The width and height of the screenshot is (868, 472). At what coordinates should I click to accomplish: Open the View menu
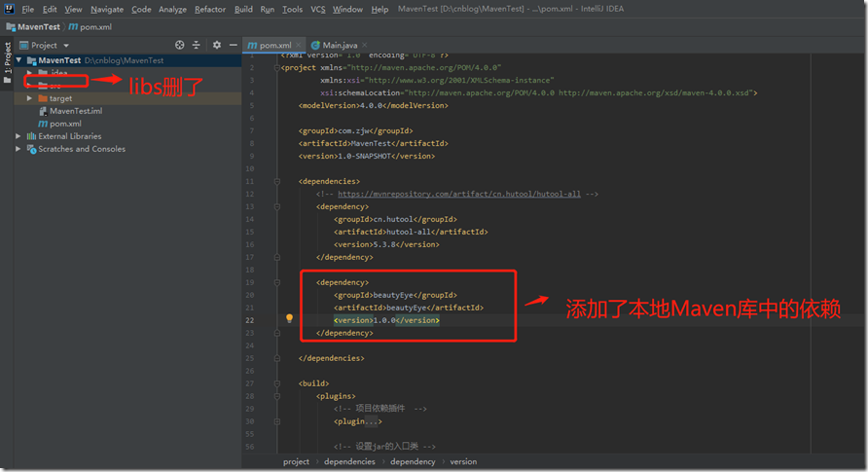73,9
